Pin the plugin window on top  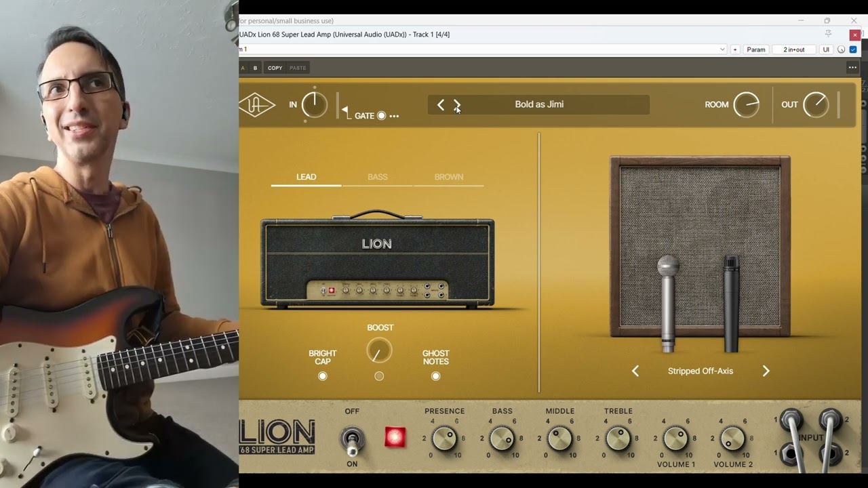(x=828, y=34)
